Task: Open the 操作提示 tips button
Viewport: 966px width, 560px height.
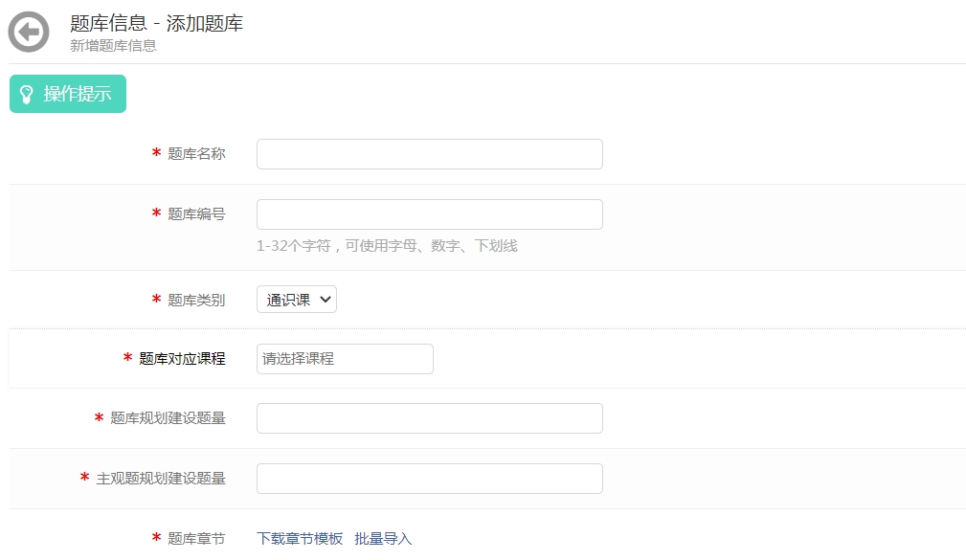Action: coord(68,94)
